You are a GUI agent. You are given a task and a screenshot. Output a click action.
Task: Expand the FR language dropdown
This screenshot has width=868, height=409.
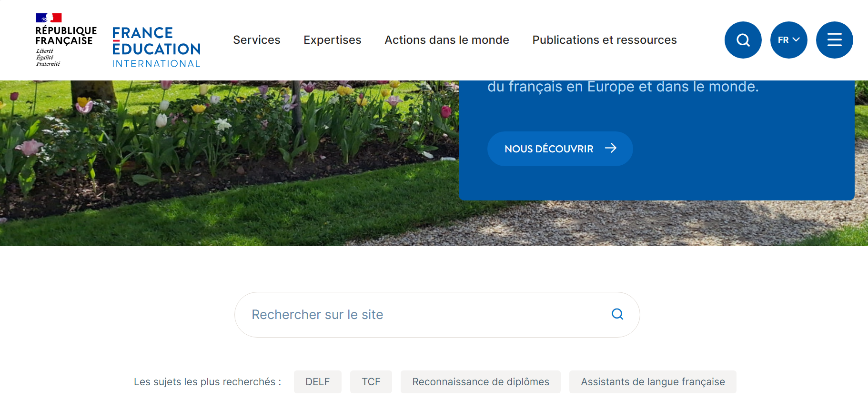click(788, 40)
